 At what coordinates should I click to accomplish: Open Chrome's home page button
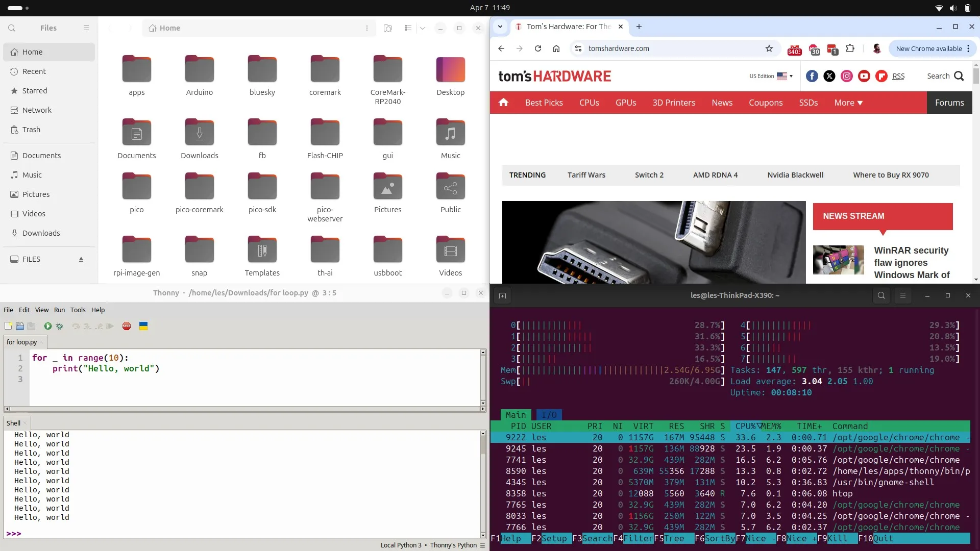(556, 48)
